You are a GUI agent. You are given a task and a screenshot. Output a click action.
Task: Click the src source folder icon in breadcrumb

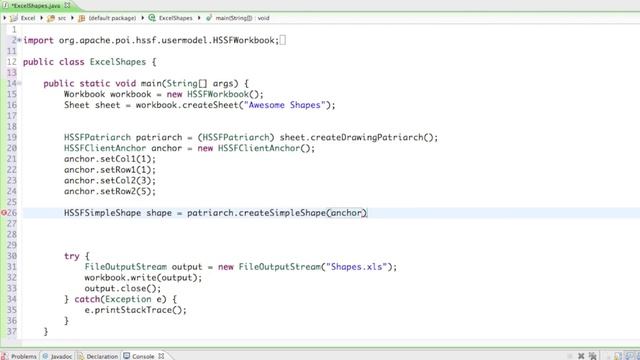click(x=51, y=18)
